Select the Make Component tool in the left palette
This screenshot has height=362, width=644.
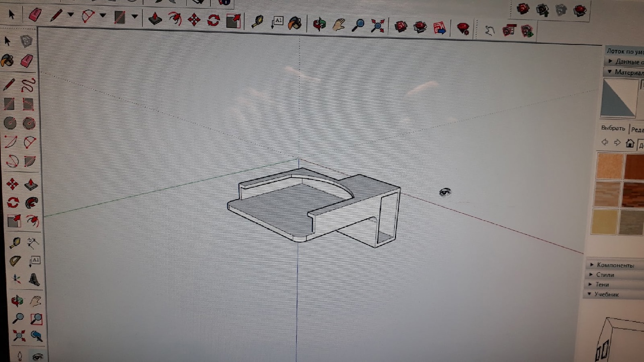click(27, 41)
